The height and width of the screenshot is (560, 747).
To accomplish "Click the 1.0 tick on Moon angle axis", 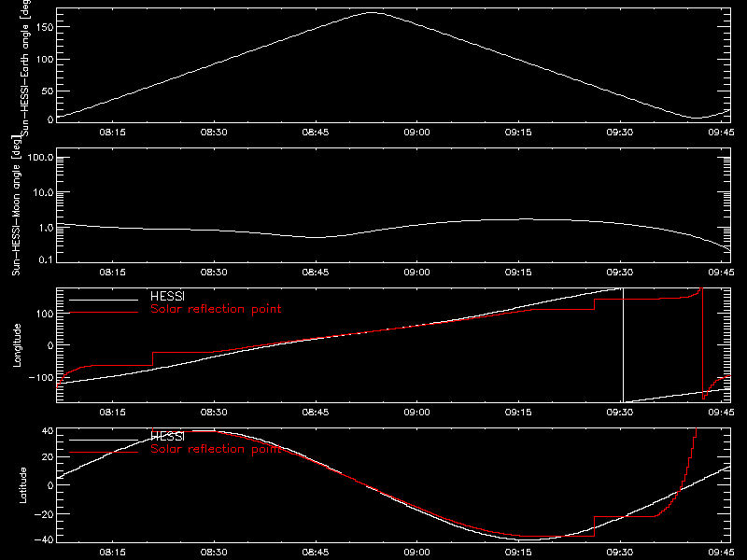I will (x=45, y=228).
